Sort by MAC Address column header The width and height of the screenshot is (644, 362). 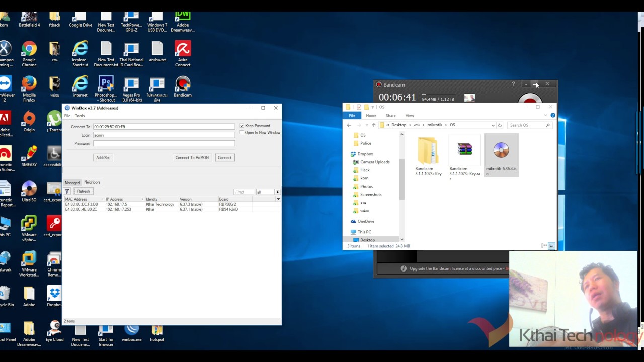point(84,199)
